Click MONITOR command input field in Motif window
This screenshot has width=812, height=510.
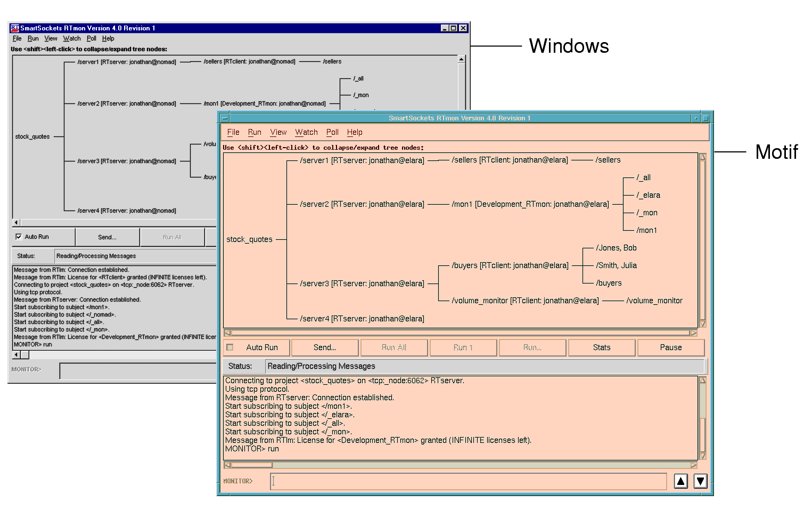tap(469, 481)
